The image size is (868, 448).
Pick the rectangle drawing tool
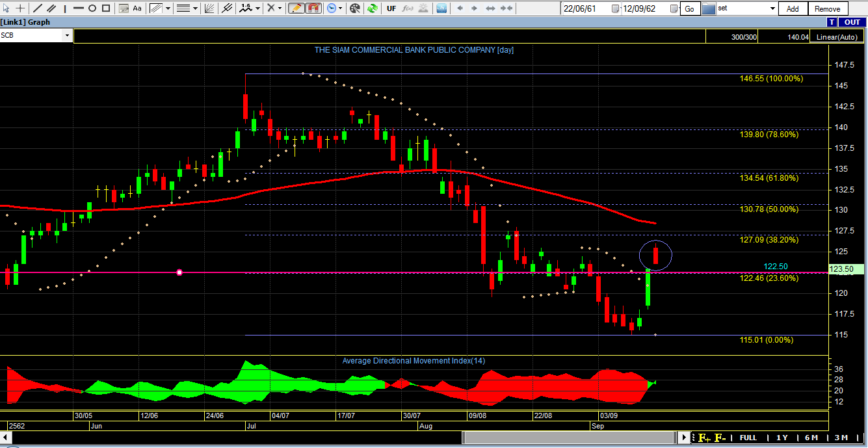click(x=106, y=8)
